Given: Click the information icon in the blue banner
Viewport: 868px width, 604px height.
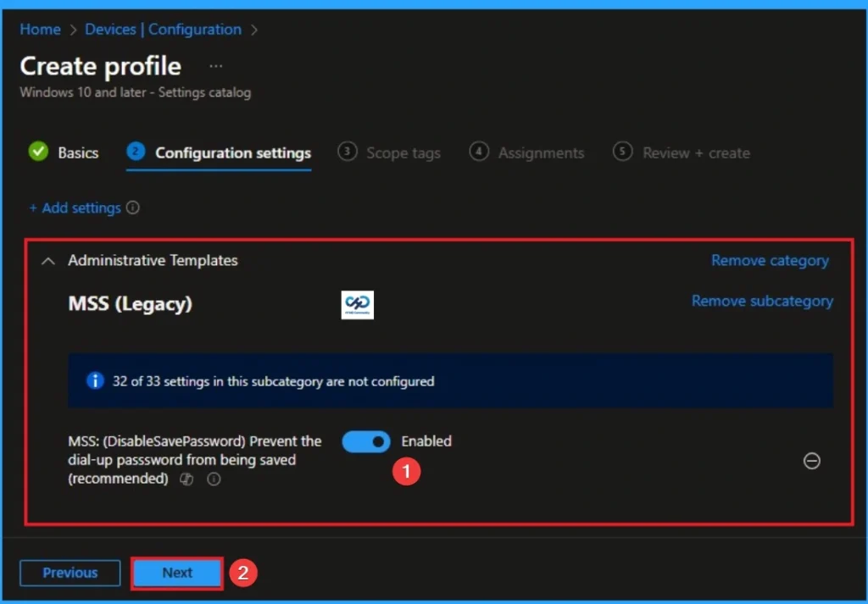Looking at the screenshot, I should pyautogui.click(x=94, y=380).
